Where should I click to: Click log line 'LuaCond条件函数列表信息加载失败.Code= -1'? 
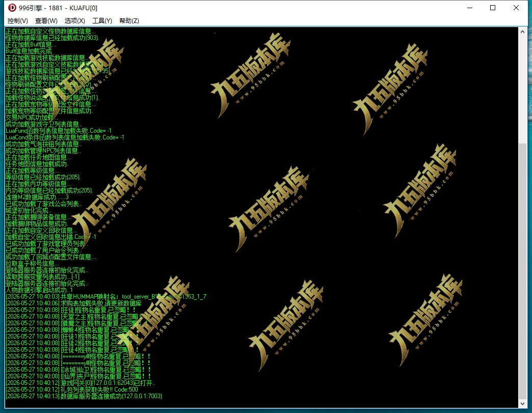(65, 137)
